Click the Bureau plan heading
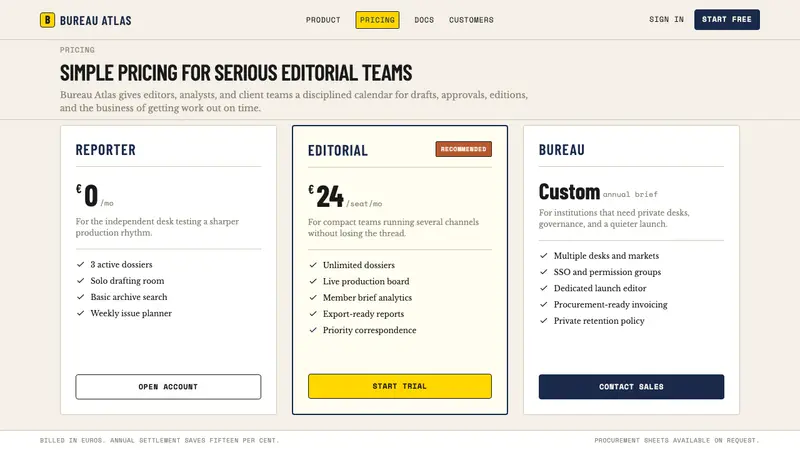This screenshot has width=800, height=450. [x=562, y=149]
